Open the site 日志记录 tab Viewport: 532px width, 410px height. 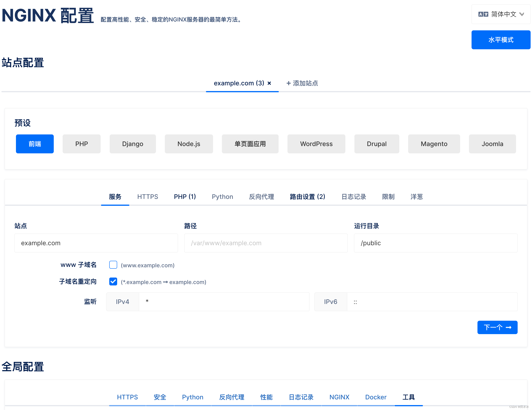tap(354, 197)
